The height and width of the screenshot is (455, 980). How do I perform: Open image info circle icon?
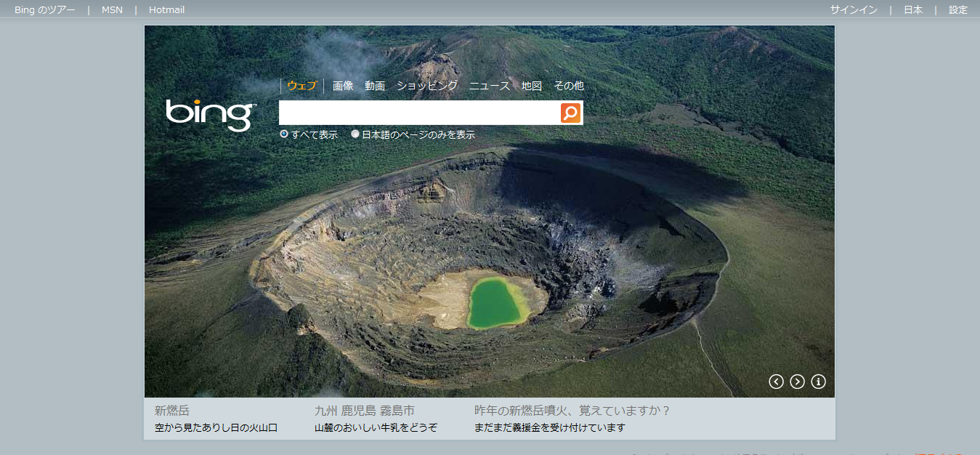818,382
